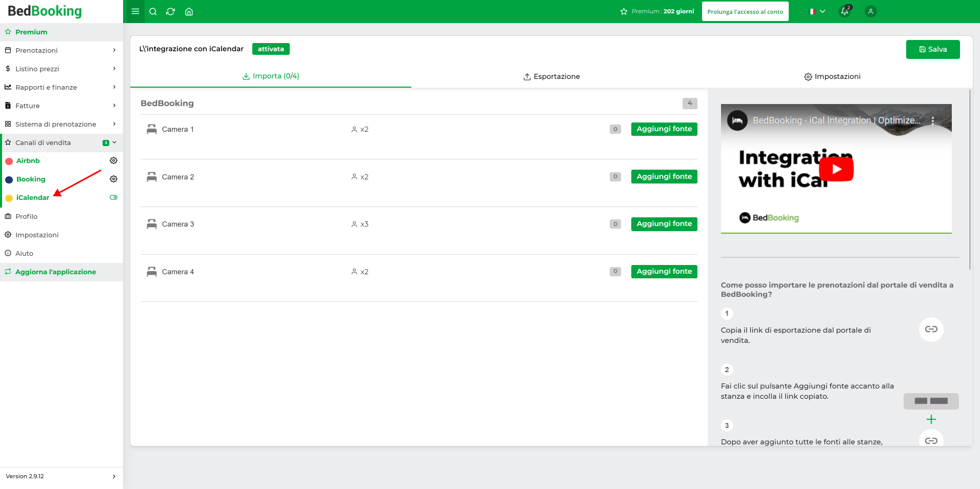Expand the Fatture menu
This screenshot has width=980, height=489.
pyautogui.click(x=62, y=106)
